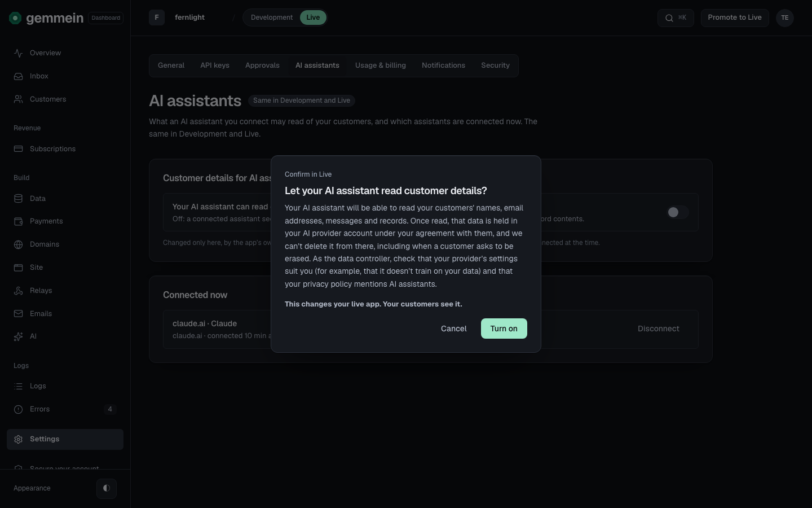The width and height of the screenshot is (812, 508).
Task: Cancel the confirmation dialog
Action: [x=454, y=329]
